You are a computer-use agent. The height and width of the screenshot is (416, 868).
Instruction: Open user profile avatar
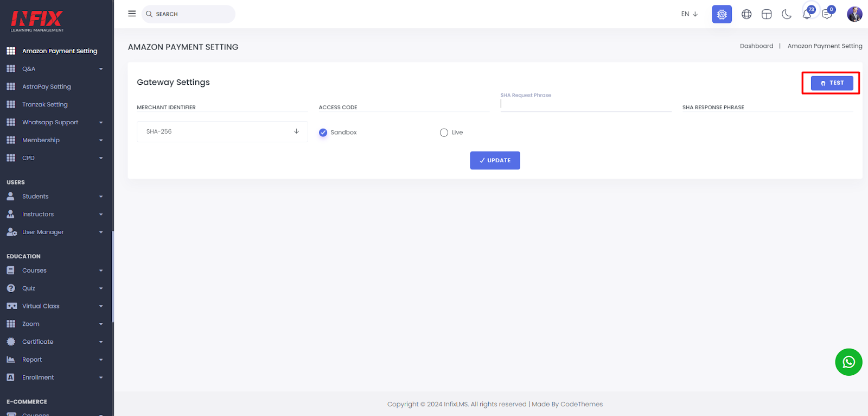854,14
